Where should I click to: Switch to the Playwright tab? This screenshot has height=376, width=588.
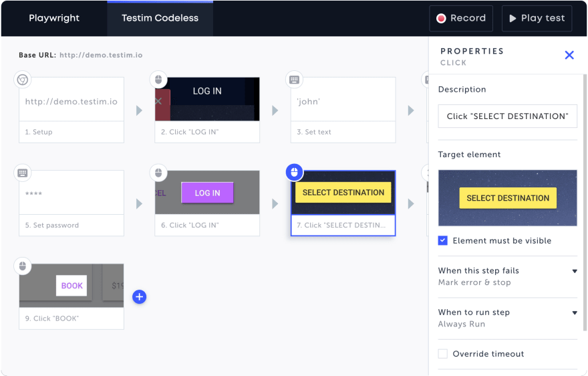click(x=54, y=18)
